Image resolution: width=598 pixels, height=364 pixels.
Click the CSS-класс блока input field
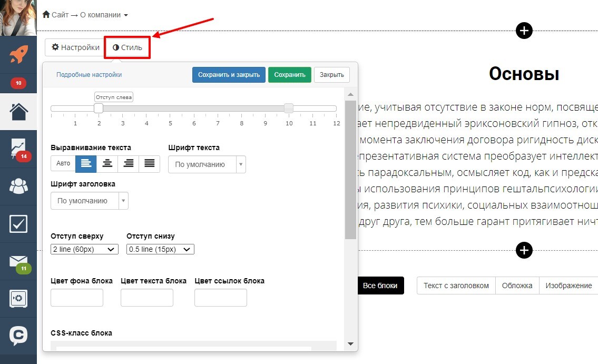(184, 348)
